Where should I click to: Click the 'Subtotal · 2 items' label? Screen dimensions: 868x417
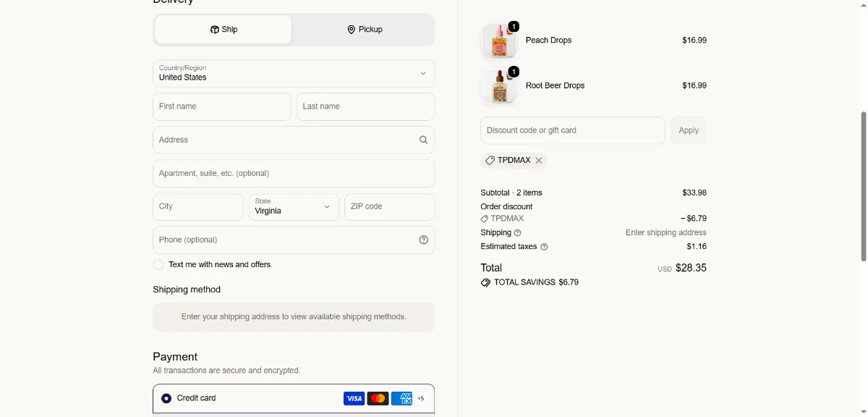pyautogui.click(x=511, y=193)
